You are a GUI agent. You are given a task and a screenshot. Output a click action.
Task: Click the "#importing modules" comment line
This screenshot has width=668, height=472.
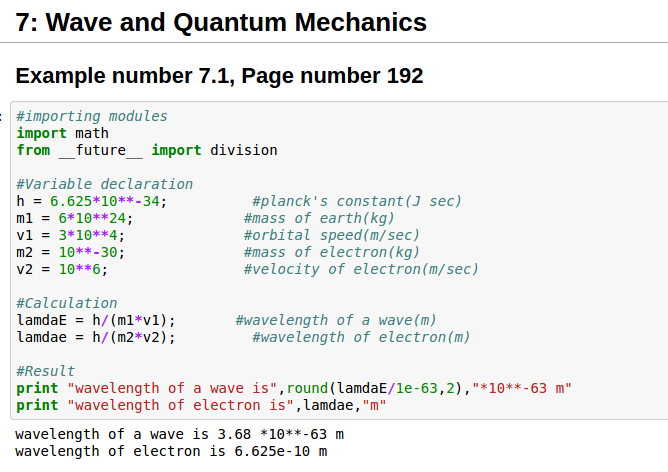[x=92, y=116]
